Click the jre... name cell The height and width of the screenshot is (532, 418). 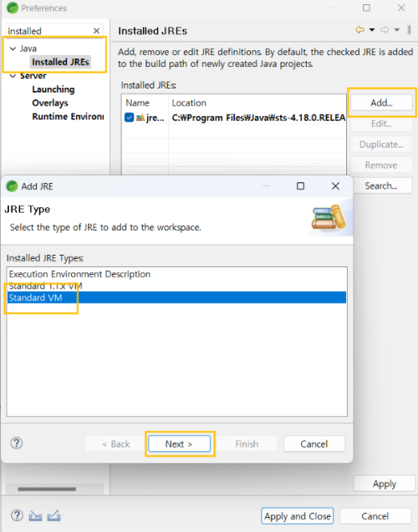[x=155, y=118]
